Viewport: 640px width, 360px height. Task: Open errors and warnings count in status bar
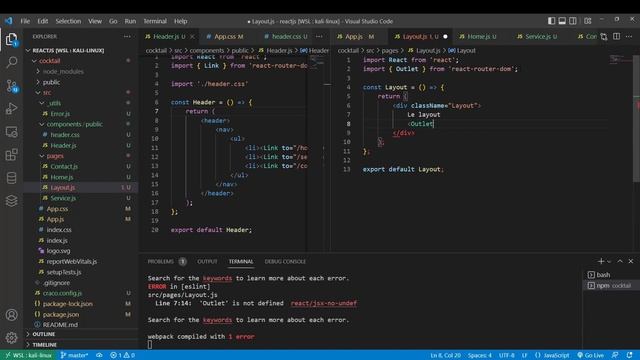[122, 355]
